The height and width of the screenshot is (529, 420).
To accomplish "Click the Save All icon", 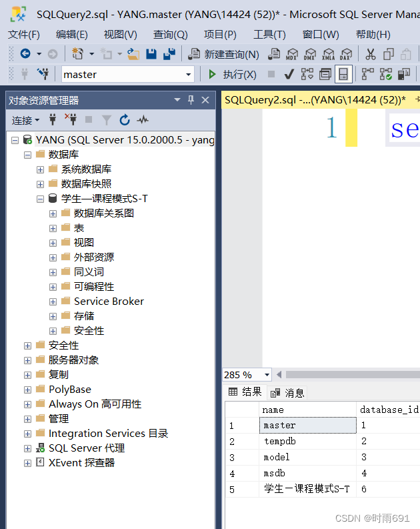I will pos(169,53).
